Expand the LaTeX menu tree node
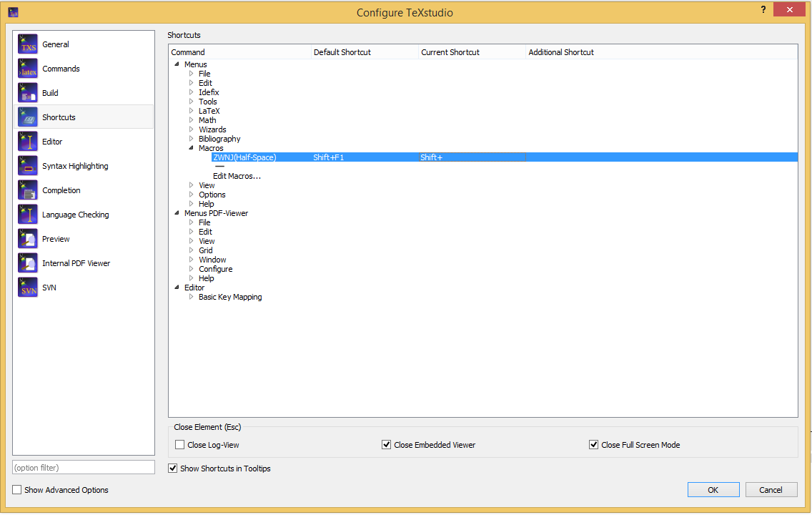Screen dimensions: 812x515 point(191,111)
